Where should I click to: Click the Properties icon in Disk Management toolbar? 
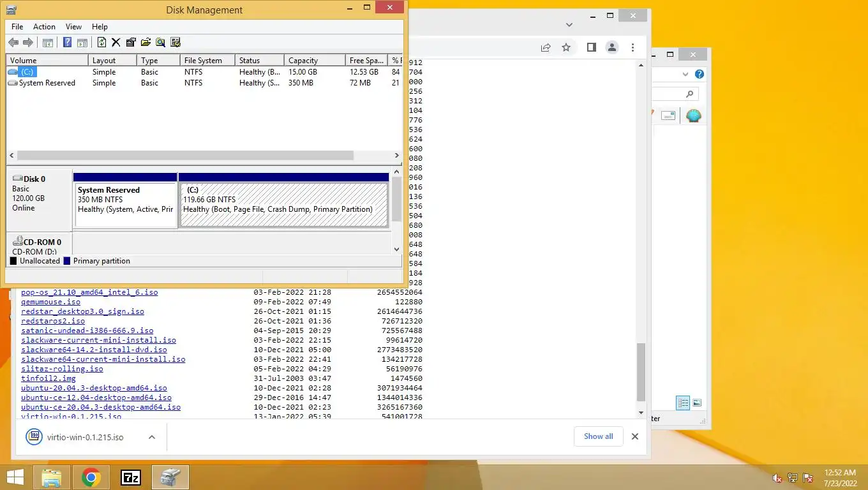[131, 43]
